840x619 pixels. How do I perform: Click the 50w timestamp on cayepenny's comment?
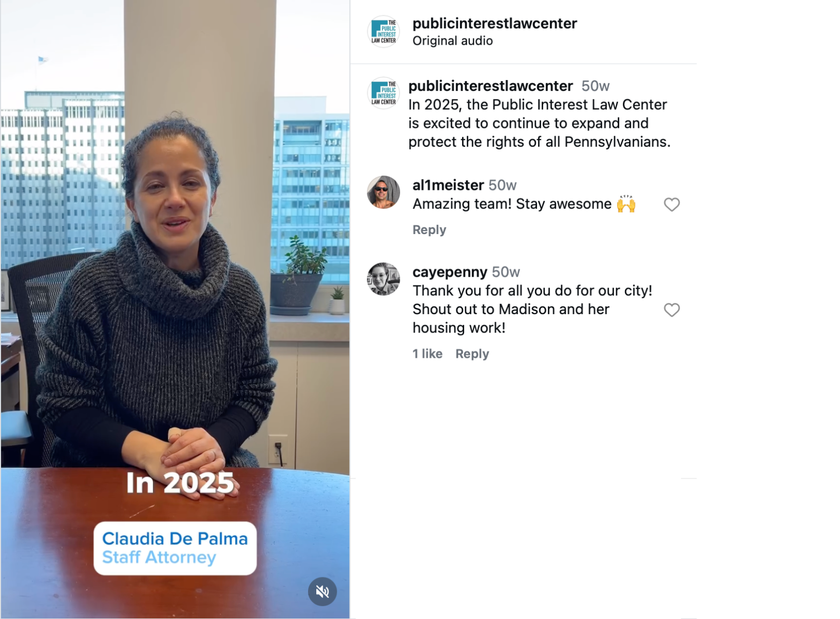506,272
